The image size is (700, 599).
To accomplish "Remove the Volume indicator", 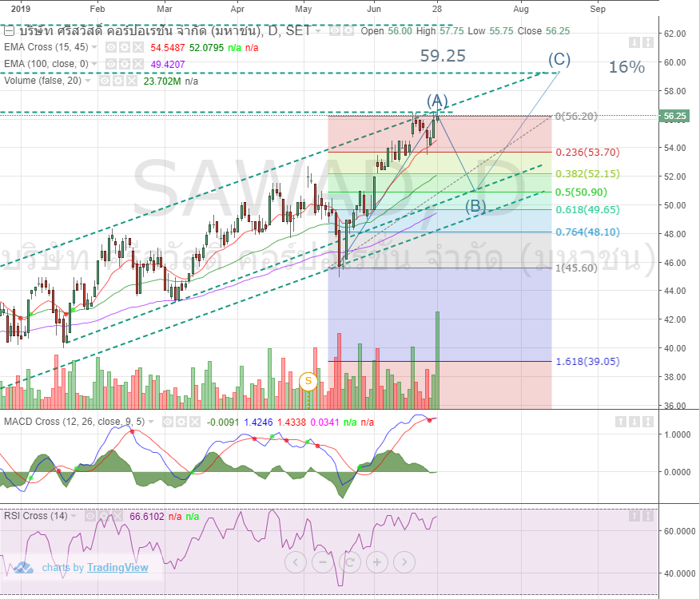I will [131, 81].
